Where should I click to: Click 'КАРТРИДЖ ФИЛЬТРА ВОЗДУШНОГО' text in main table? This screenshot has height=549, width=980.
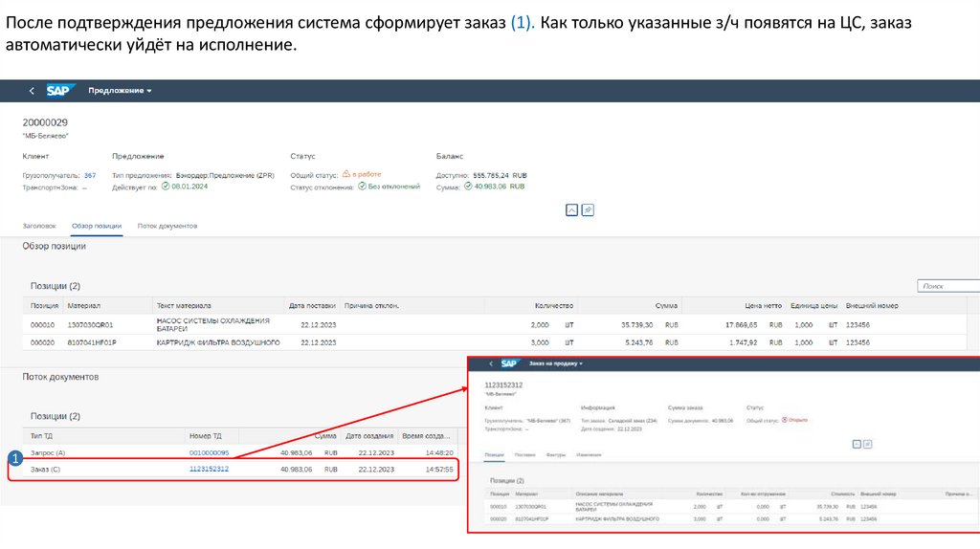(x=218, y=343)
